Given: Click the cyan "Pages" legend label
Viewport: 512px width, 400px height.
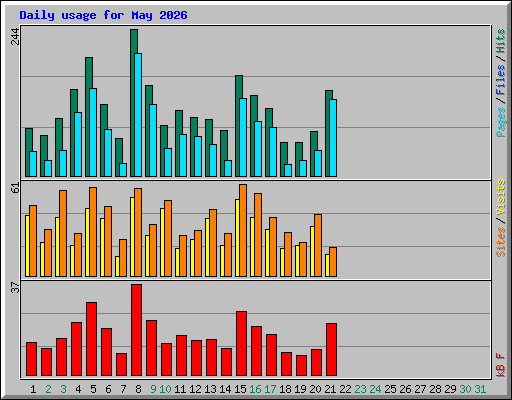Looking at the screenshot, I should (501, 122).
